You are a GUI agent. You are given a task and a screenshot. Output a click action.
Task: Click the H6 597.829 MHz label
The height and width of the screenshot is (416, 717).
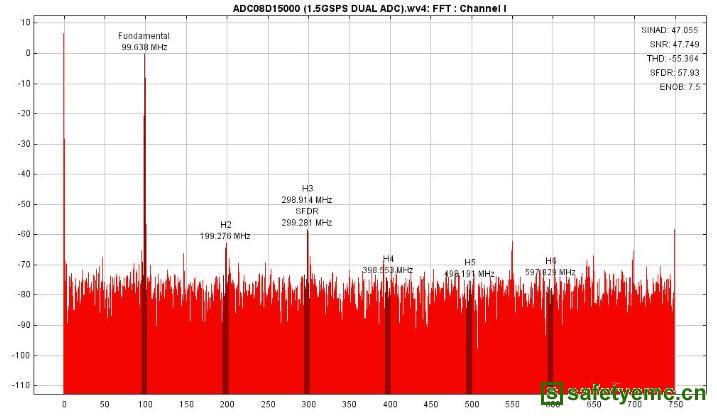click(550, 267)
